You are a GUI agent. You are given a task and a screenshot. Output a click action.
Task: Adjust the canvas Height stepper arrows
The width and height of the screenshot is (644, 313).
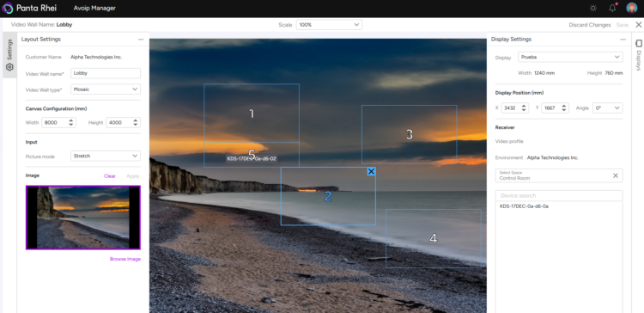tap(135, 123)
